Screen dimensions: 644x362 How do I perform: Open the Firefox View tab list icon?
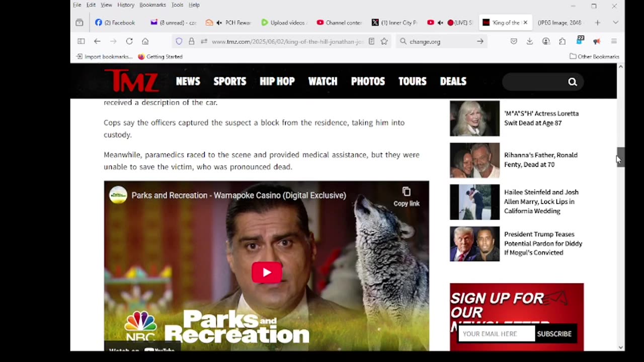tap(79, 23)
